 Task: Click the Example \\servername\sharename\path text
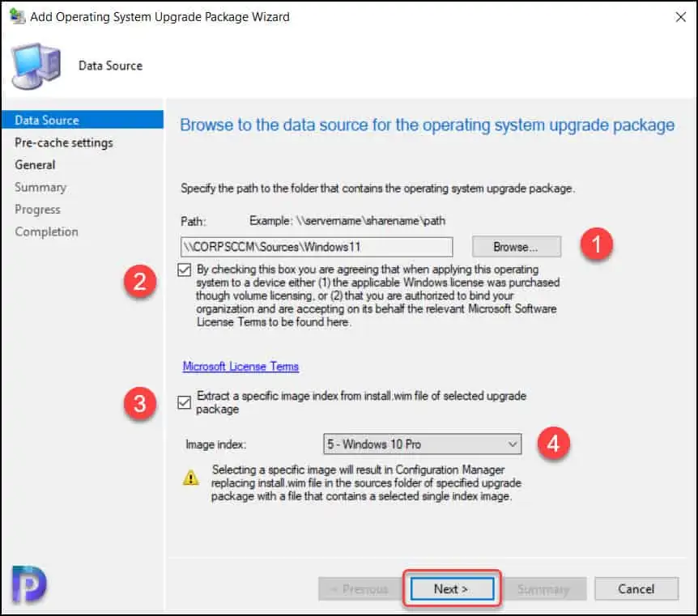pyautogui.click(x=347, y=221)
